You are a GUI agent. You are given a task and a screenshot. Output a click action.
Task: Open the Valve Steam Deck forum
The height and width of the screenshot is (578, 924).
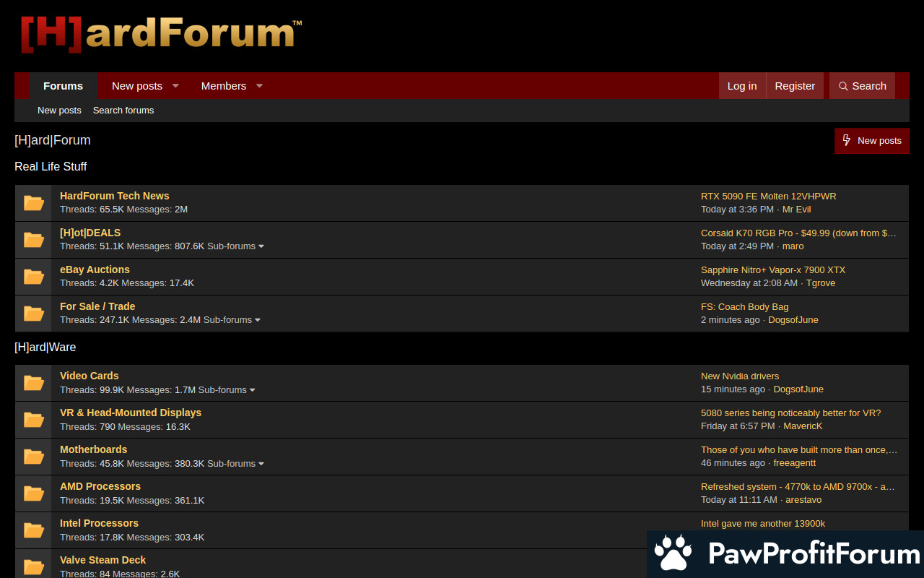pyautogui.click(x=103, y=560)
